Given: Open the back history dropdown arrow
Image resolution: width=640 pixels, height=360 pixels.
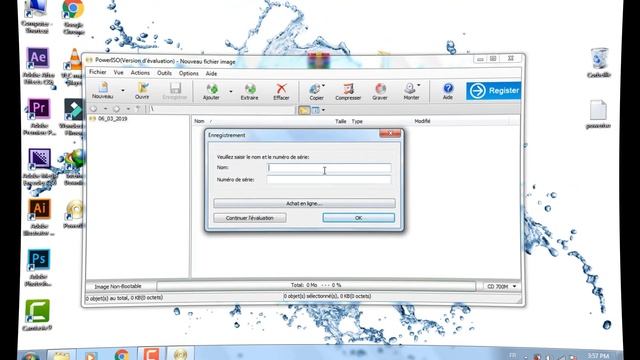Looking at the screenshot, I should coord(105,109).
